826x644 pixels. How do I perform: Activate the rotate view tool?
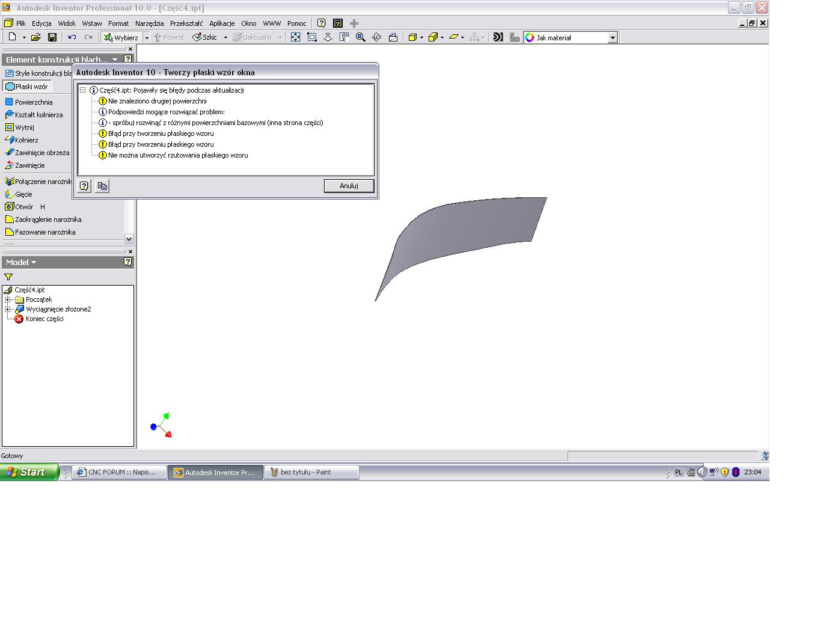tap(377, 37)
